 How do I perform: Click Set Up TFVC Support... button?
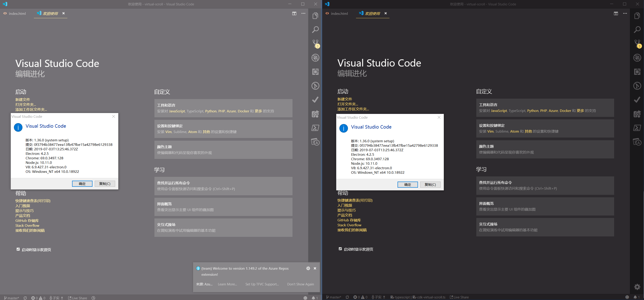262,284
